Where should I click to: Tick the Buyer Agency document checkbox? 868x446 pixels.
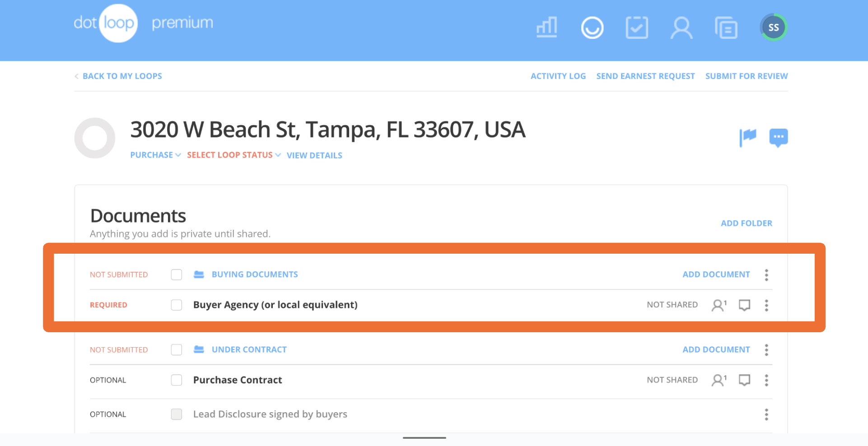click(177, 305)
